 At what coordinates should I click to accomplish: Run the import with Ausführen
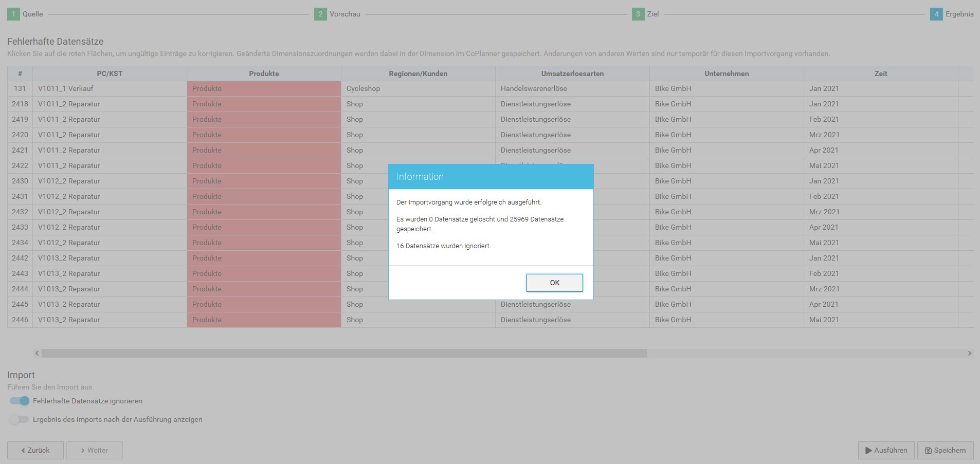click(x=886, y=450)
